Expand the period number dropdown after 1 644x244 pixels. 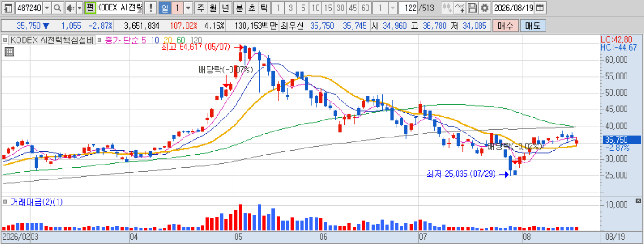pyautogui.click(x=188, y=8)
